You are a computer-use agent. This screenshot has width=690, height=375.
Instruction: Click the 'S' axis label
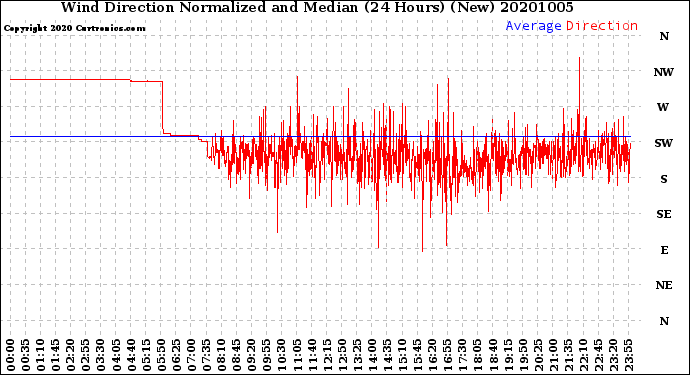pyautogui.click(x=664, y=179)
